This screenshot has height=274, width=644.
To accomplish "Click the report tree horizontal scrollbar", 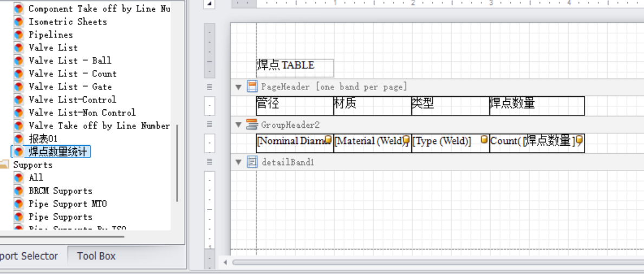I will tap(62, 236).
